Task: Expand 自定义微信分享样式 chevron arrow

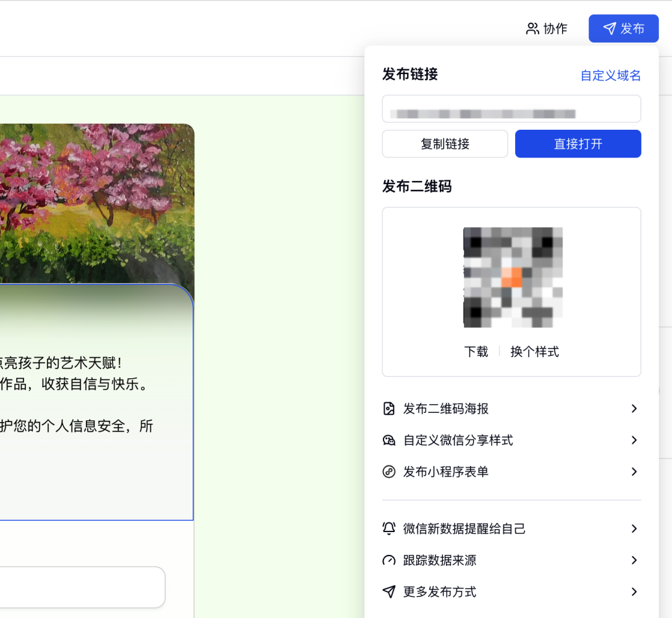Action: coord(634,440)
